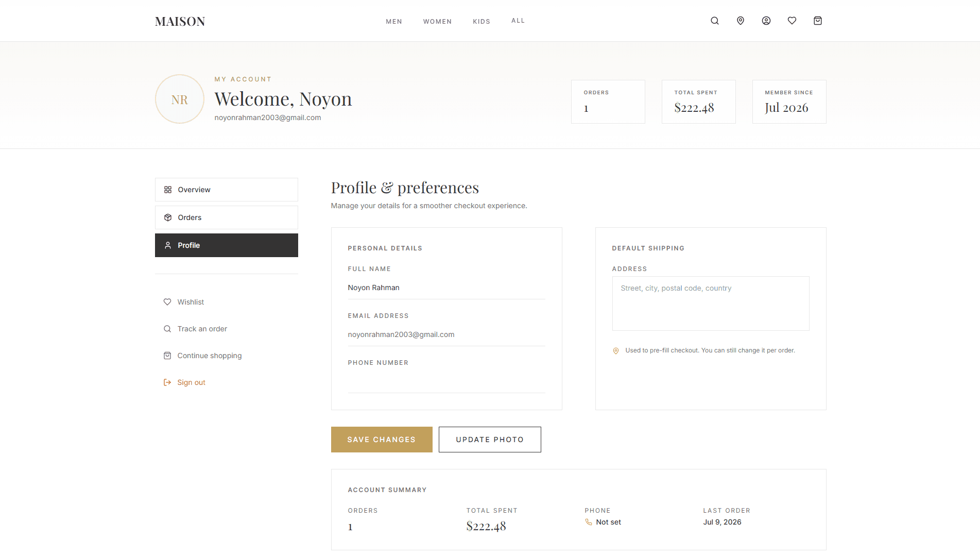The image size is (980, 556).
Task: Open the Wishlist link in sidebar
Action: click(191, 302)
